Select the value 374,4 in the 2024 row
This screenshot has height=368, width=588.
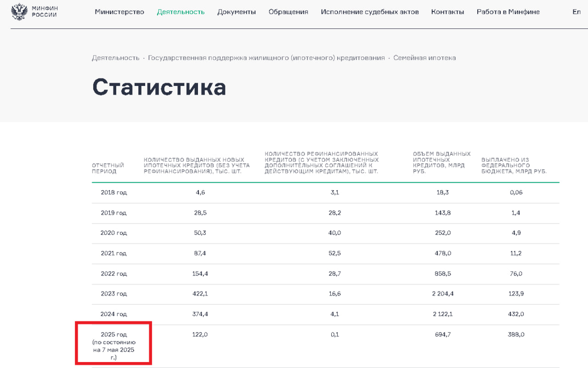click(x=200, y=314)
